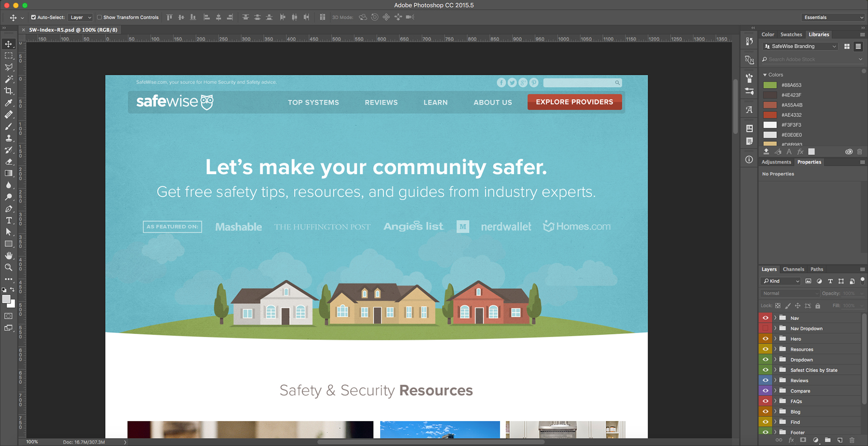
Task: Select the Hand tool
Action: pos(8,256)
